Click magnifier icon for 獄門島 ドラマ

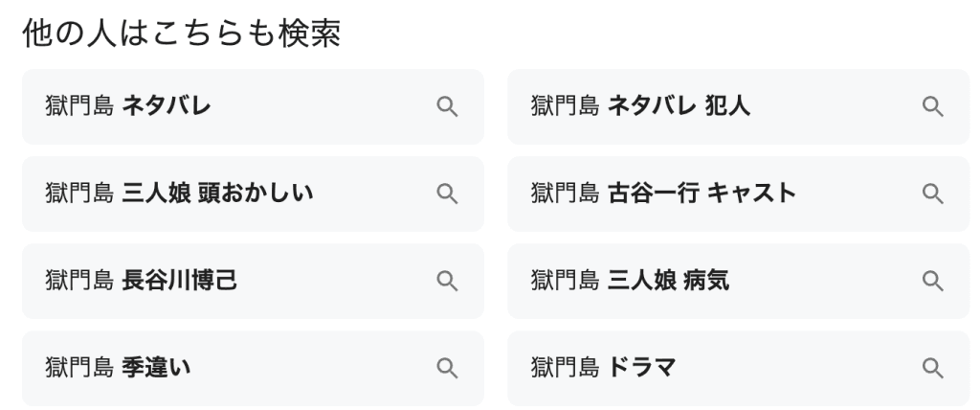point(932,368)
